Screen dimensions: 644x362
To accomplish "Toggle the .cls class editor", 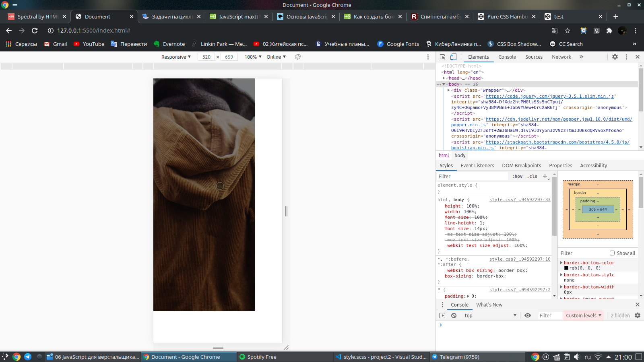I will coord(533,176).
